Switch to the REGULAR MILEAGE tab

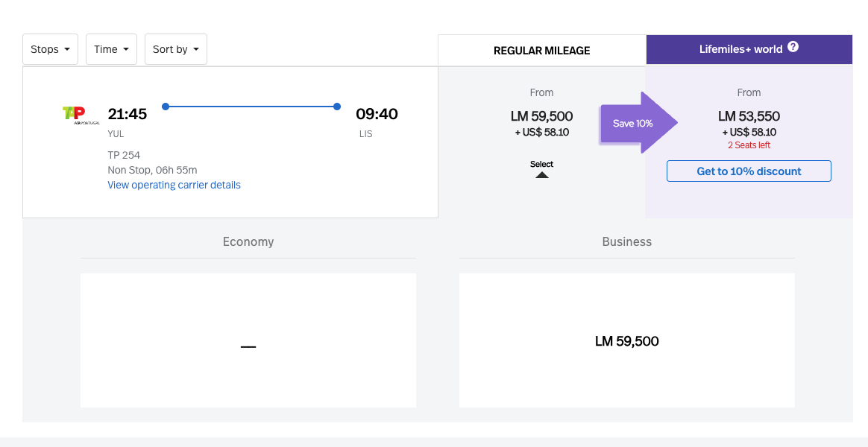(x=542, y=51)
